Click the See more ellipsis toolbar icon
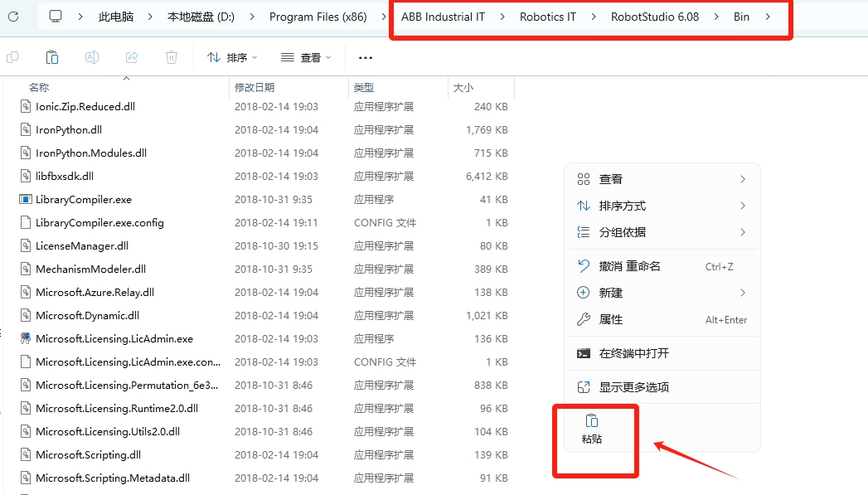This screenshot has width=868, height=495. click(366, 56)
